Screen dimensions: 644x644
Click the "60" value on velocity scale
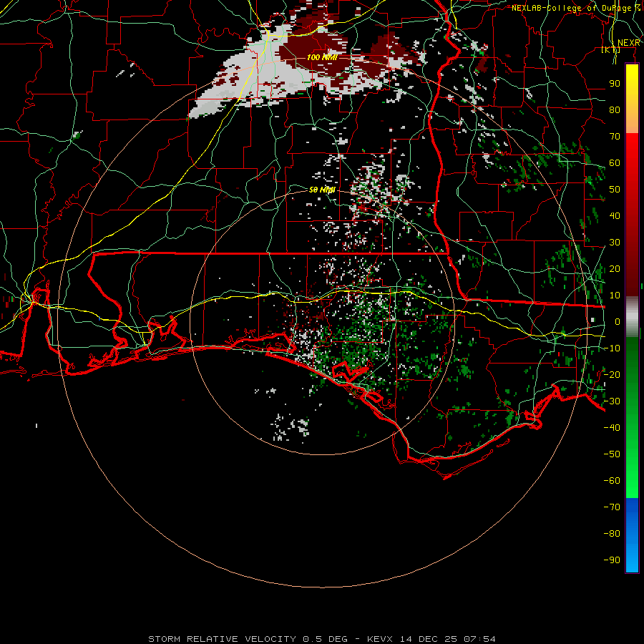pyautogui.click(x=615, y=162)
